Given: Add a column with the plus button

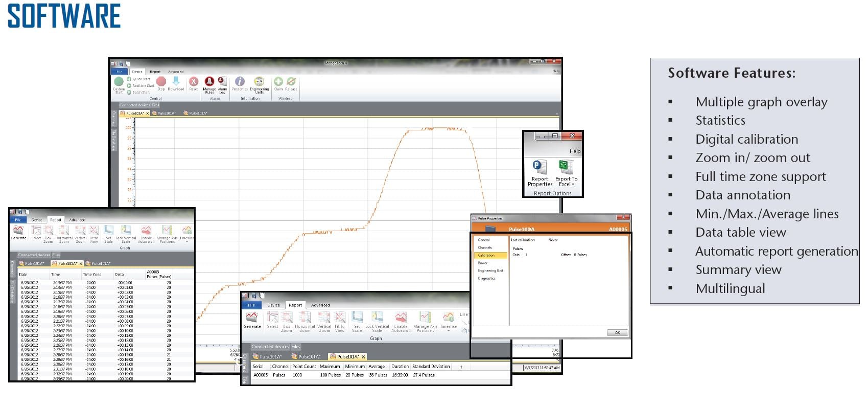Looking at the screenshot, I should pyautogui.click(x=461, y=367).
